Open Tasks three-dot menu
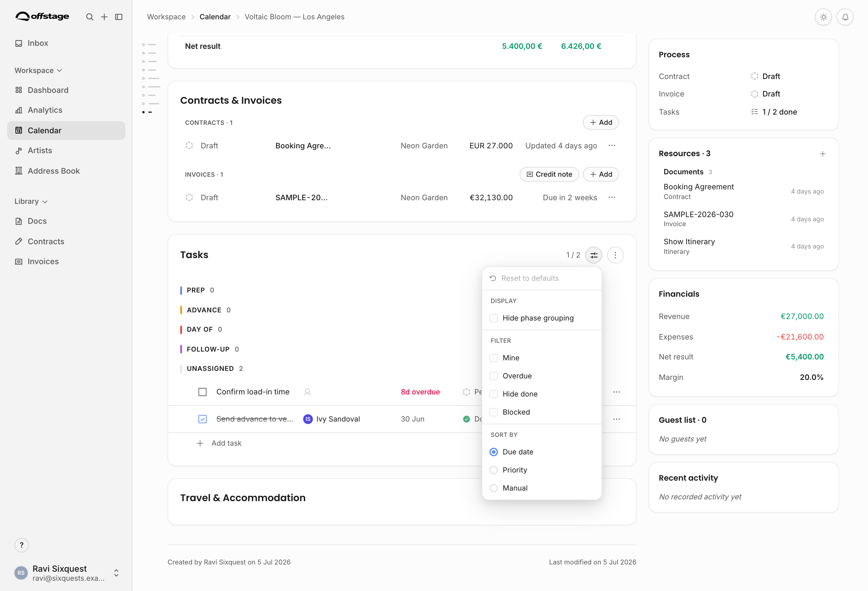The image size is (868, 591). [615, 255]
